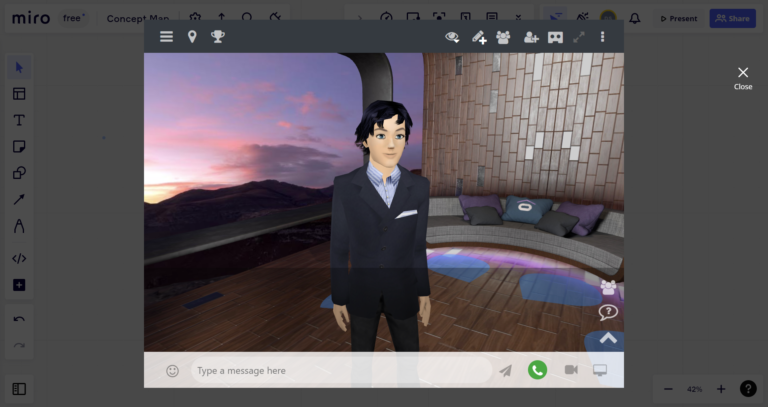The image size is (768, 407).
Task: Open the trophy achievements icon
Action: [218, 37]
